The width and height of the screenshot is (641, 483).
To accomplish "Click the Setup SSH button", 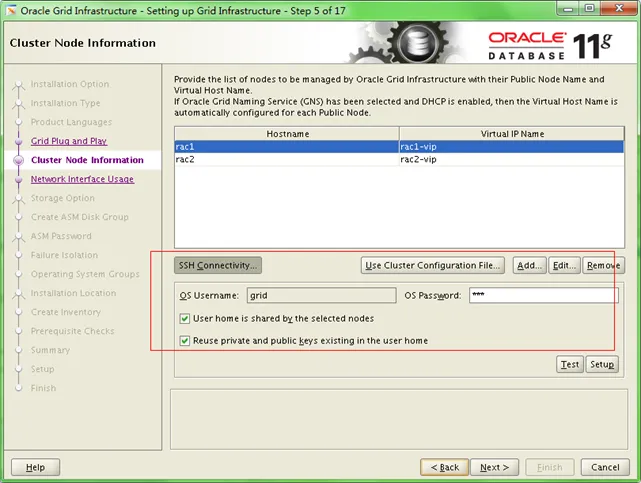I will coord(602,364).
